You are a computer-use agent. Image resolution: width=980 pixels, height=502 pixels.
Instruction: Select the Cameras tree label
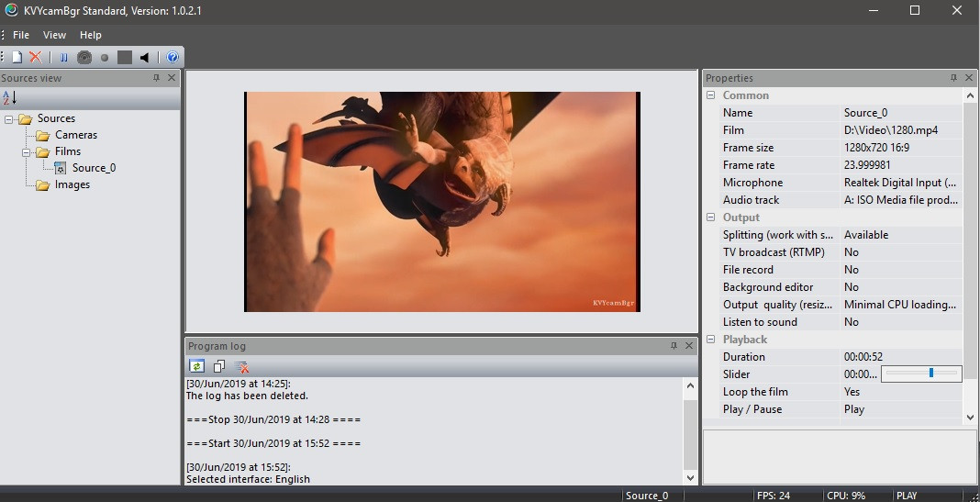coord(76,135)
